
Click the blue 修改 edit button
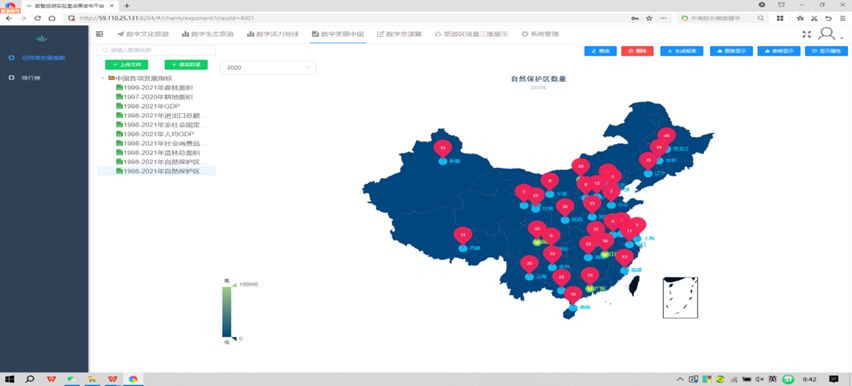600,51
